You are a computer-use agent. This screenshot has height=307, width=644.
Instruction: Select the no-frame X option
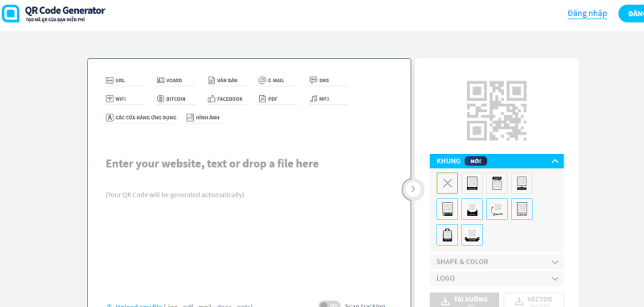tap(448, 183)
